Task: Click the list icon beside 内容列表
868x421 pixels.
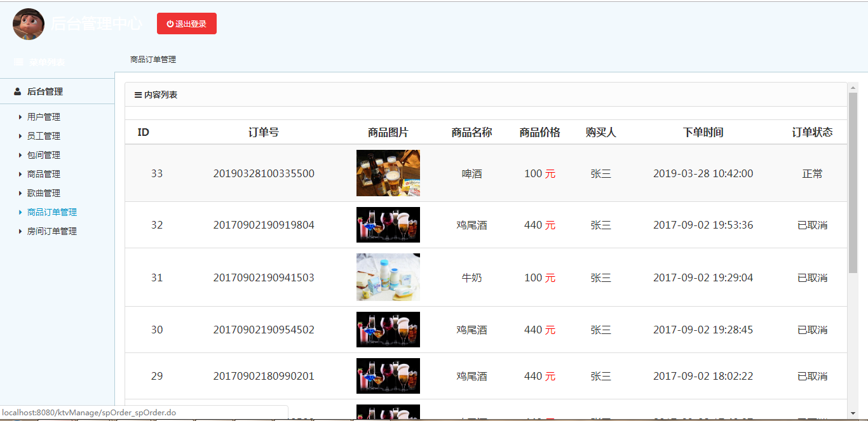Action: [x=138, y=95]
